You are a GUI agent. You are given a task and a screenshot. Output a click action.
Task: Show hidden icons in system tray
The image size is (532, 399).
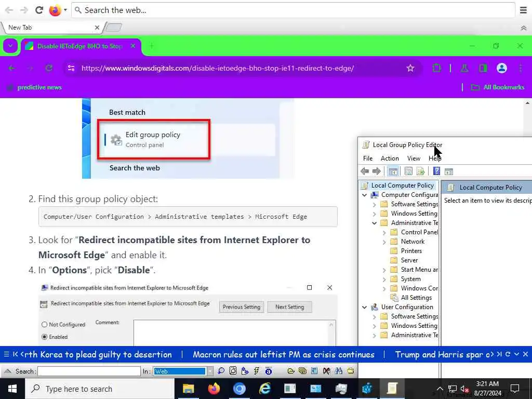point(440,389)
